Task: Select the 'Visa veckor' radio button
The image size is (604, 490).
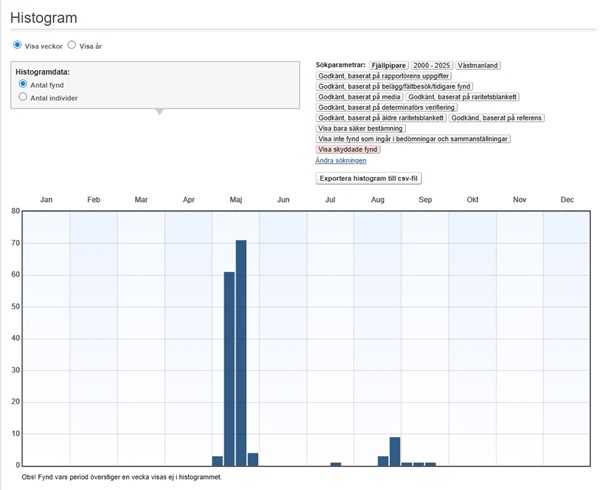Action: point(17,45)
